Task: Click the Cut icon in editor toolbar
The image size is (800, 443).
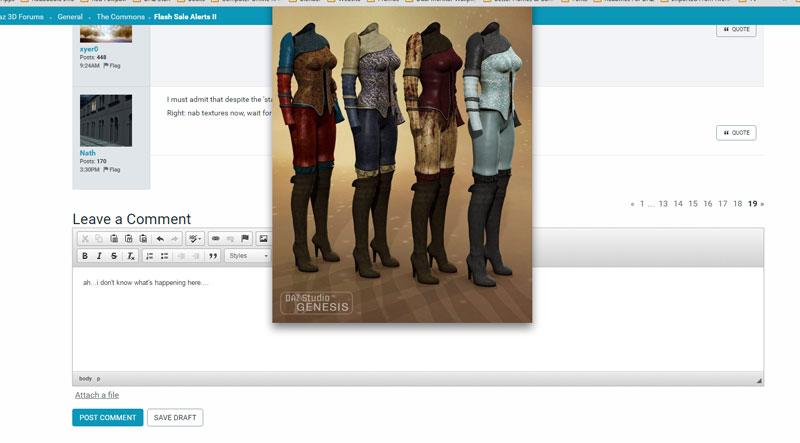Action: tap(85, 239)
